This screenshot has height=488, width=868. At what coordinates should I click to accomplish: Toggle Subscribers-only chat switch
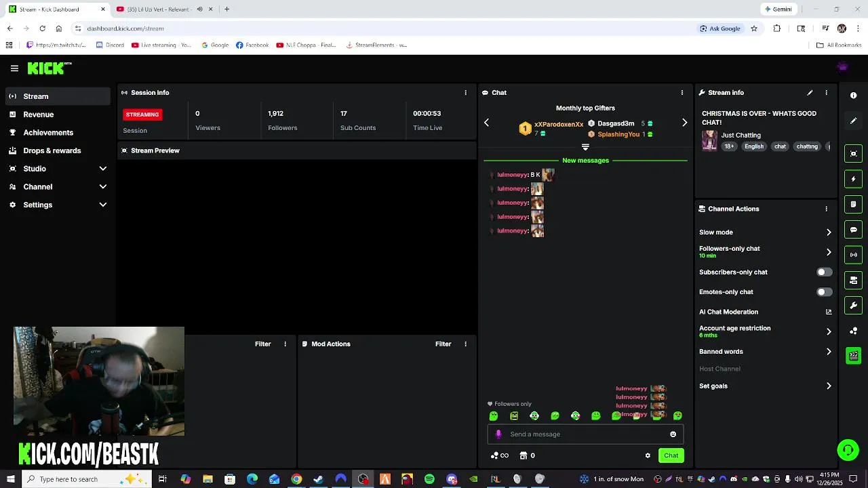pos(824,272)
